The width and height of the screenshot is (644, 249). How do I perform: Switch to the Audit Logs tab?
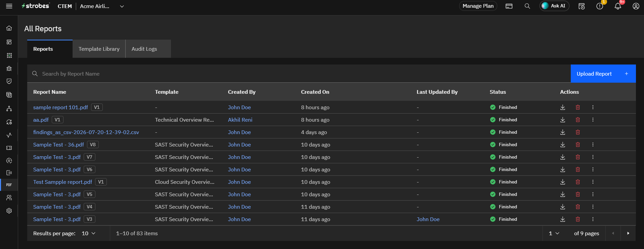pos(148,49)
